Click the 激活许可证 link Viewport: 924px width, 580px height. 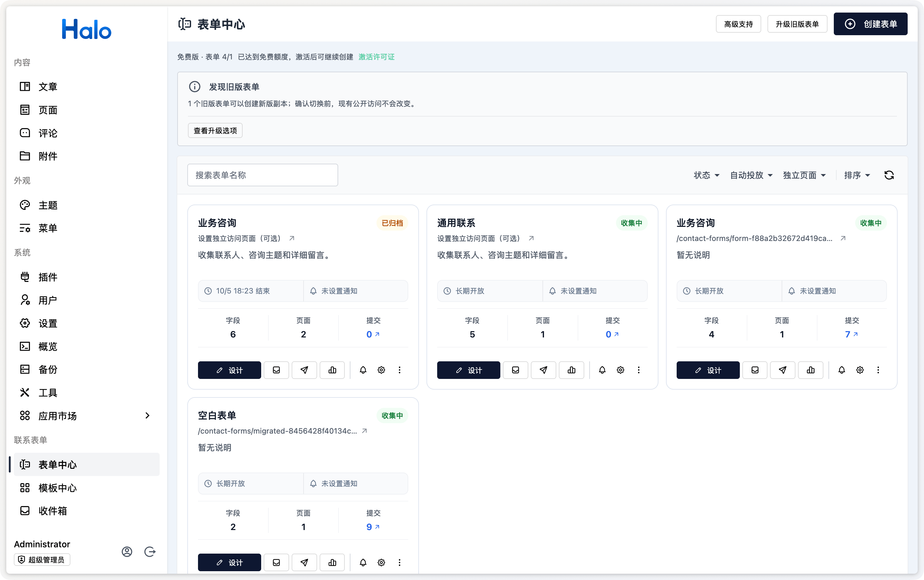(376, 57)
